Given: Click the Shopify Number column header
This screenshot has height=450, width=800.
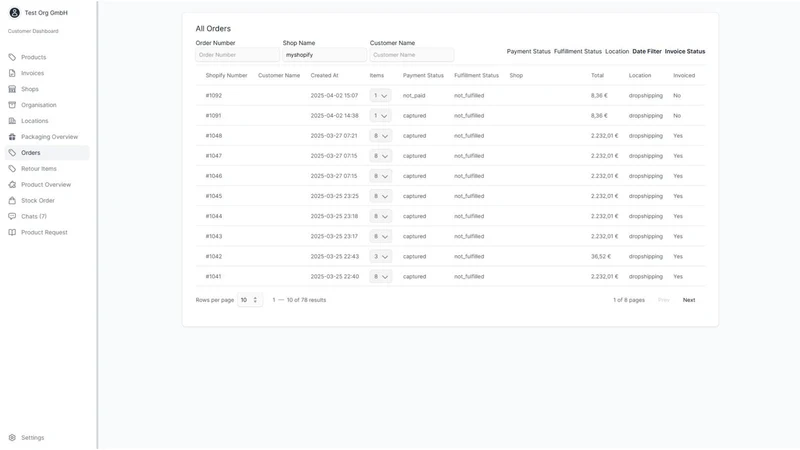Looking at the screenshot, I should [226, 76].
